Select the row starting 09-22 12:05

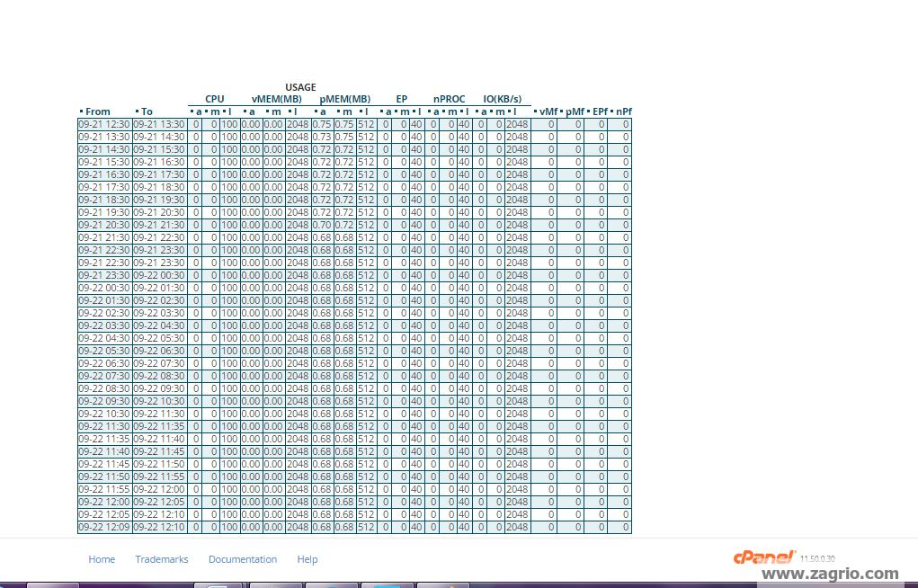coord(103,514)
